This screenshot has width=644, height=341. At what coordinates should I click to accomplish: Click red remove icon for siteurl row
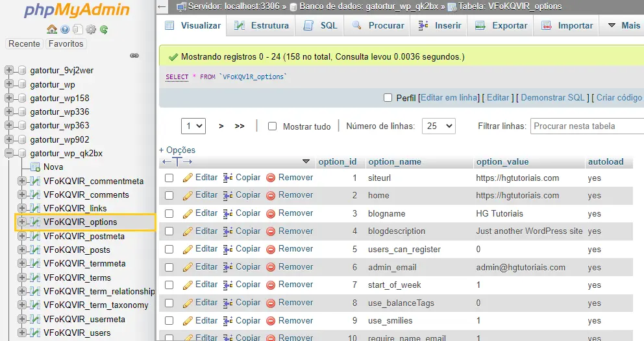271,178
